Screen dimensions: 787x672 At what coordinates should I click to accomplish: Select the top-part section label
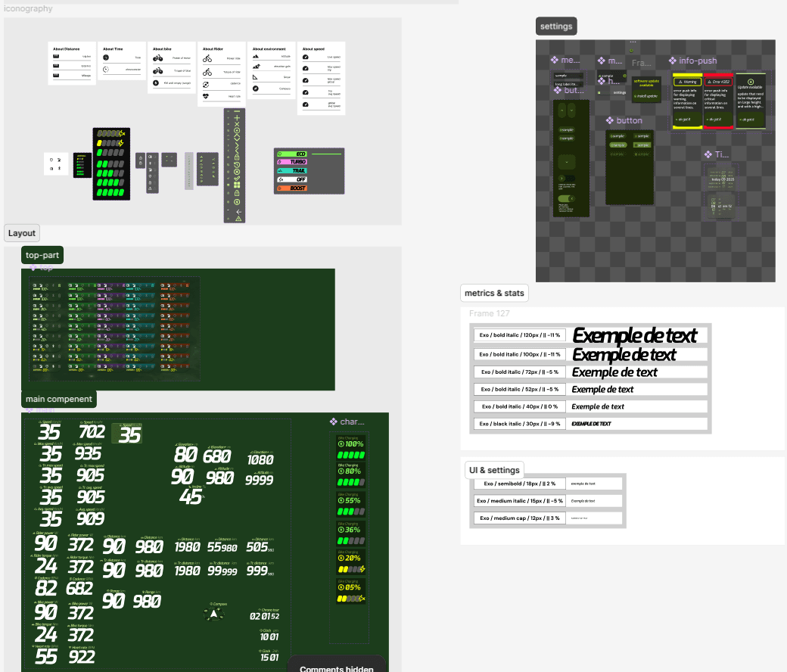(x=42, y=255)
